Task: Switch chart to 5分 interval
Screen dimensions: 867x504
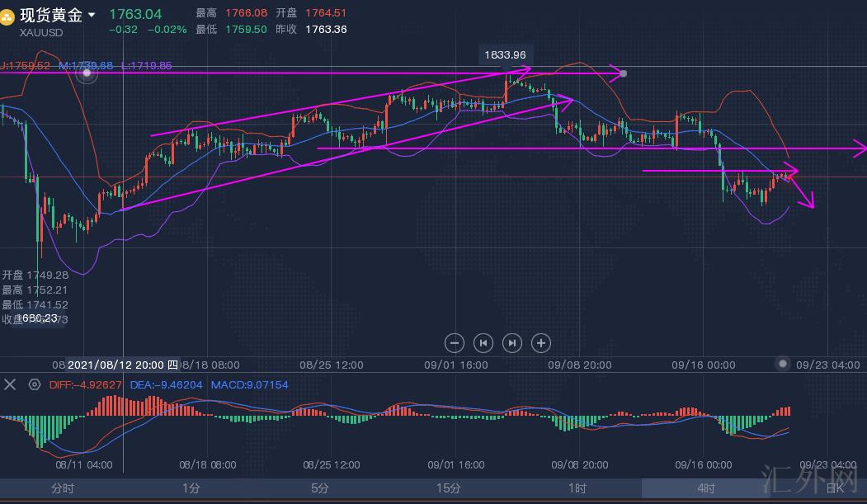Action: tap(320, 488)
